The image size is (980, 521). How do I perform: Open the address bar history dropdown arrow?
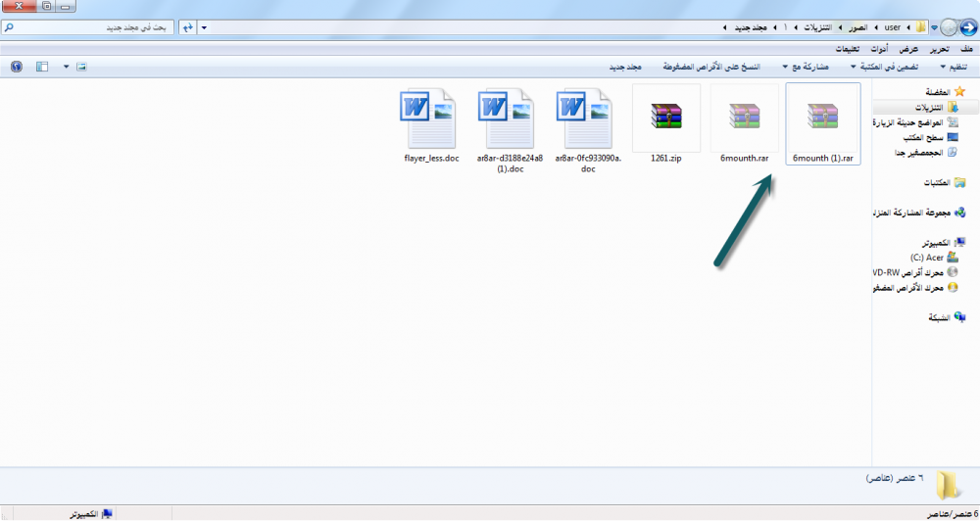pyautogui.click(x=203, y=27)
